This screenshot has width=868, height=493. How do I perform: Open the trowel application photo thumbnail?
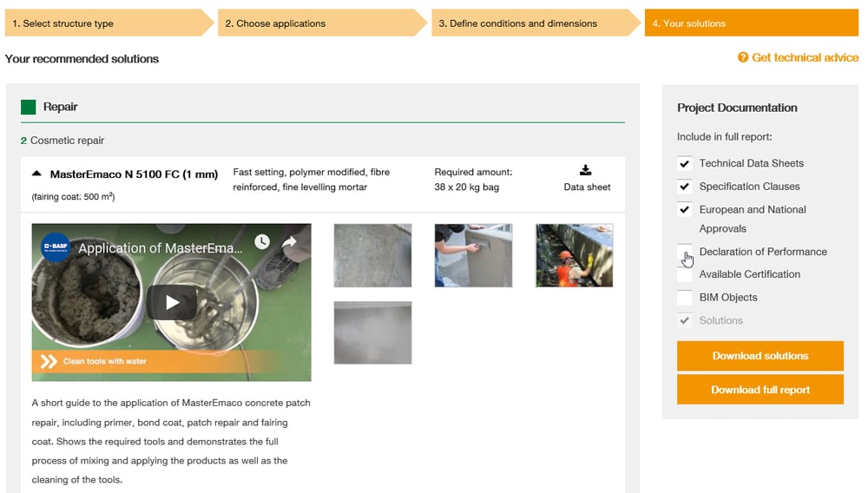pyautogui.click(x=473, y=255)
